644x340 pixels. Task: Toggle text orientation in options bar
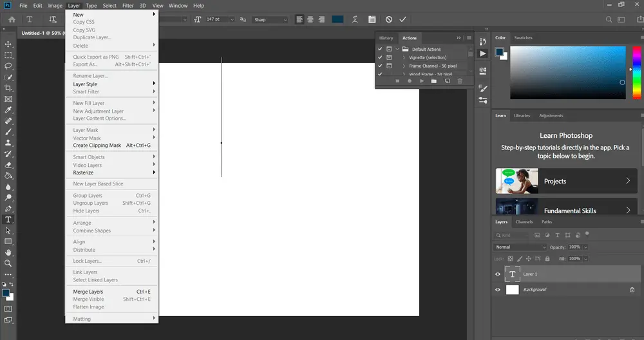pyautogui.click(x=53, y=19)
